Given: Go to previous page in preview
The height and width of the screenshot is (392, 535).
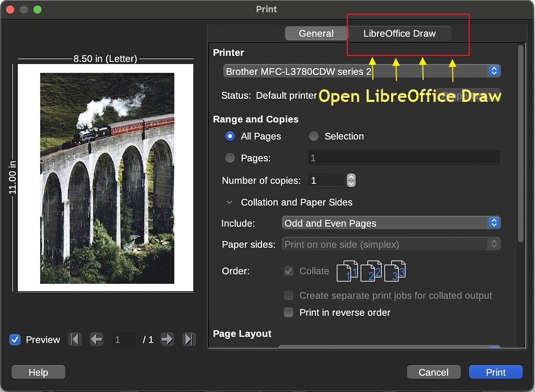Looking at the screenshot, I should click(x=96, y=339).
